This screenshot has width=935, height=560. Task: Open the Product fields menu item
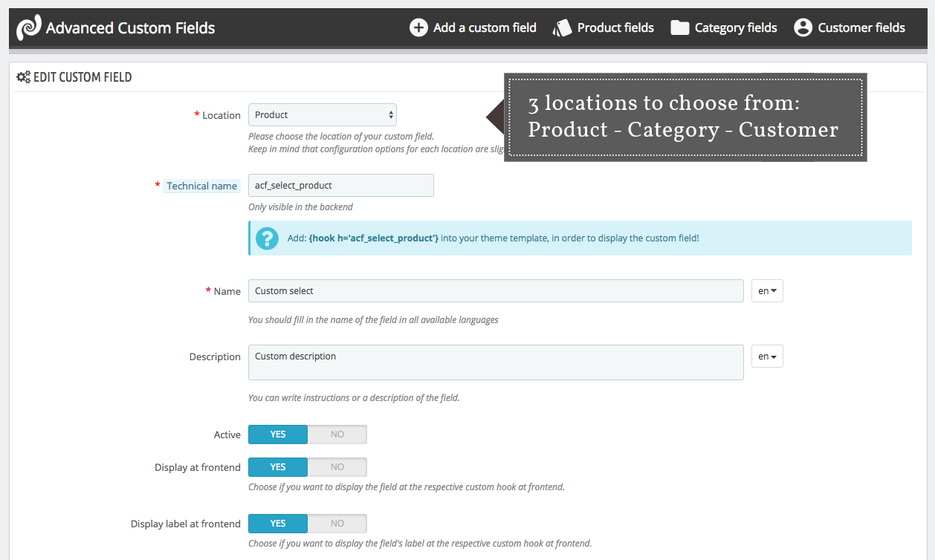[615, 27]
